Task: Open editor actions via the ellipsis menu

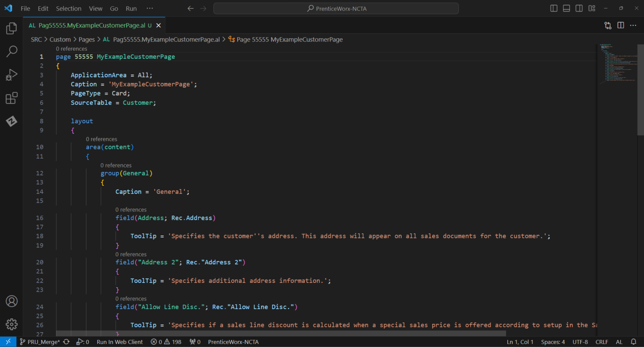Action: [633, 25]
